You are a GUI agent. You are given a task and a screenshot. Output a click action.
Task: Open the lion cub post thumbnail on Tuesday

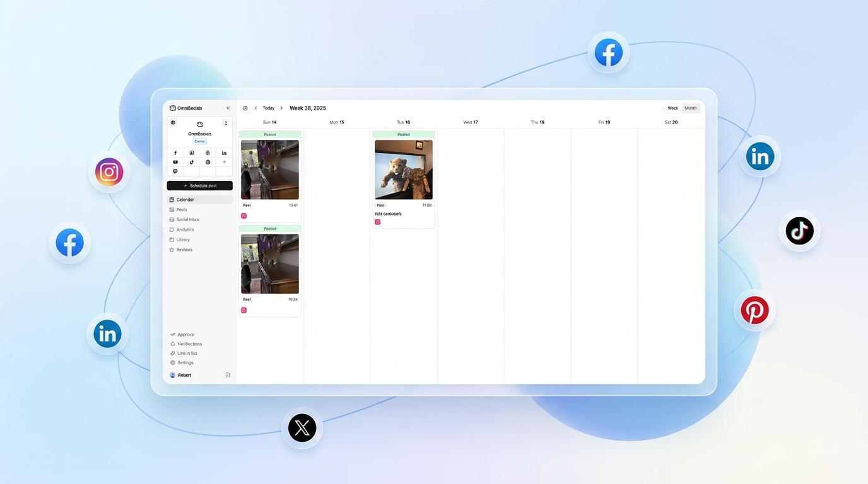coord(404,170)
